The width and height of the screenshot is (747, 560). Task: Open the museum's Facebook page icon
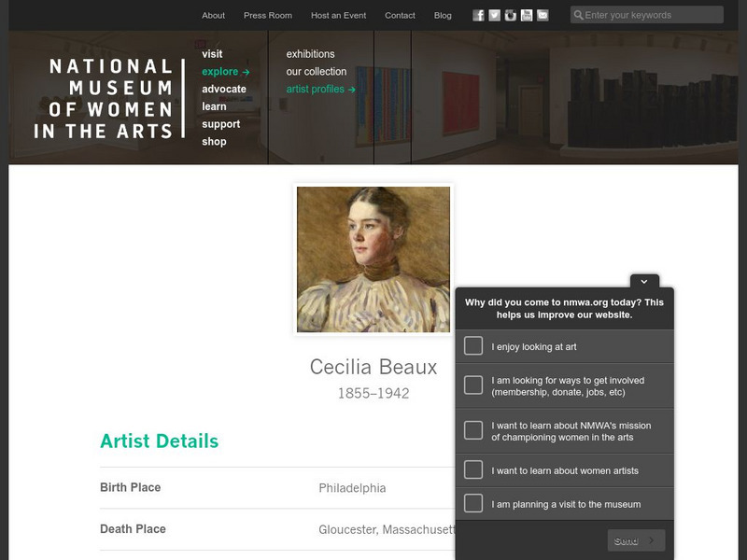tap(477, 15)
